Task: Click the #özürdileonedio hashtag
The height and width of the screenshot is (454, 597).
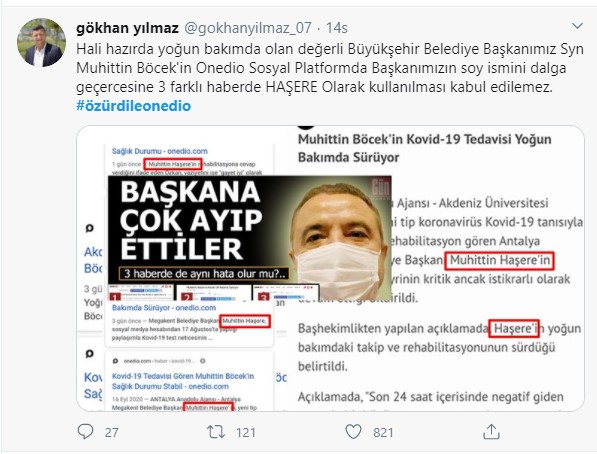Action: click(x=134, y=106)
